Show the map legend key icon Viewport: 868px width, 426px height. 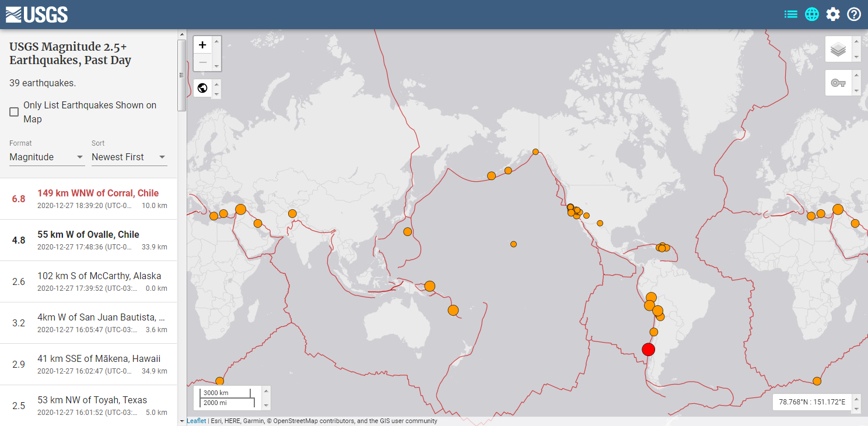838,83
